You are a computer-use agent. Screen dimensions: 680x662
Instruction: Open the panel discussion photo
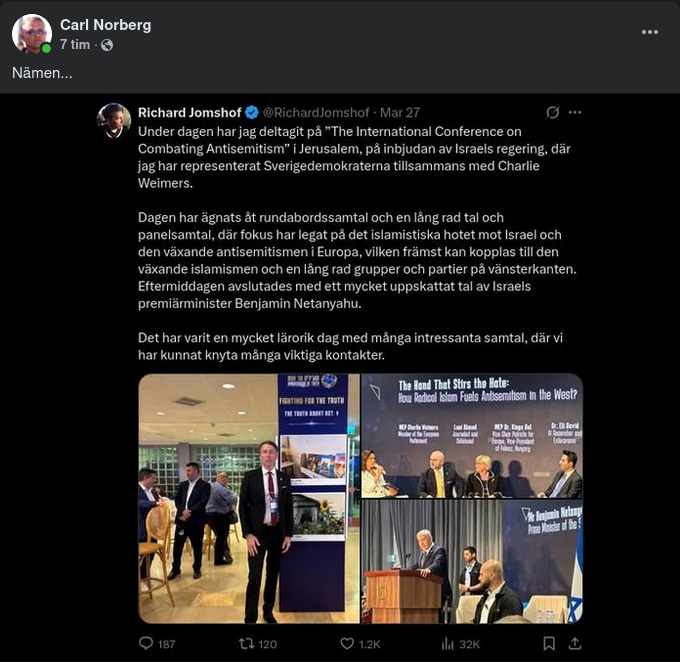(471, 436)
